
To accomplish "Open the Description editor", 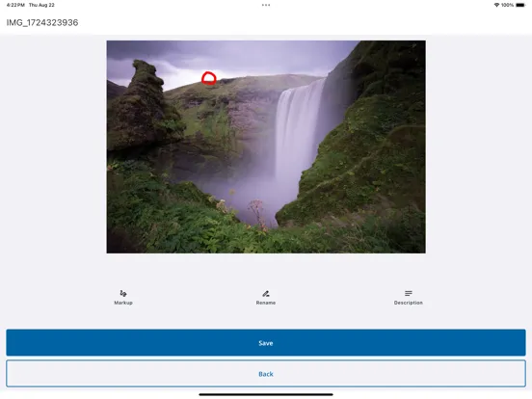I will pyautogui.click(x=409, y=297).
